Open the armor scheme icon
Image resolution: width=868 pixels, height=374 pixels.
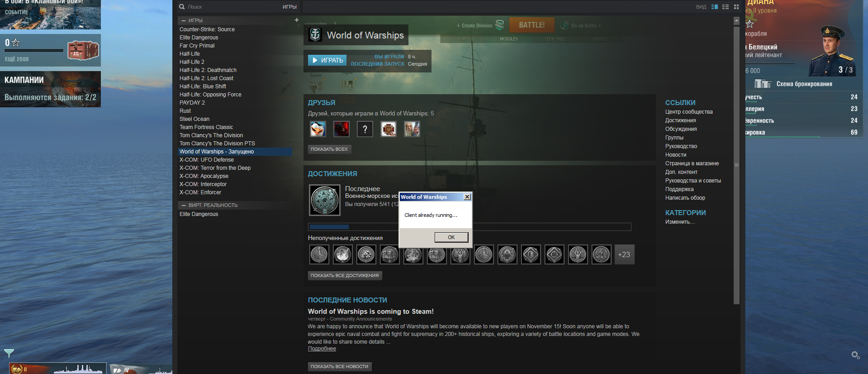click(763, 84)
